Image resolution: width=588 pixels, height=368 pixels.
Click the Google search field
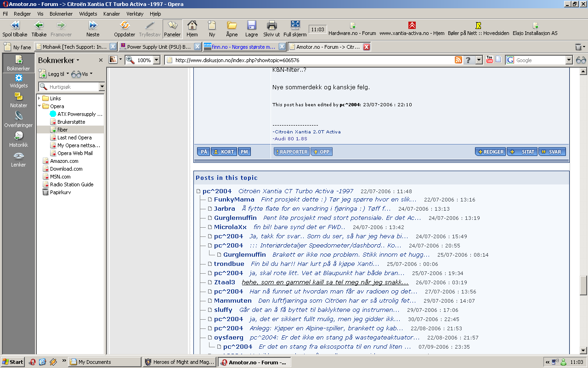click(540, 60)
